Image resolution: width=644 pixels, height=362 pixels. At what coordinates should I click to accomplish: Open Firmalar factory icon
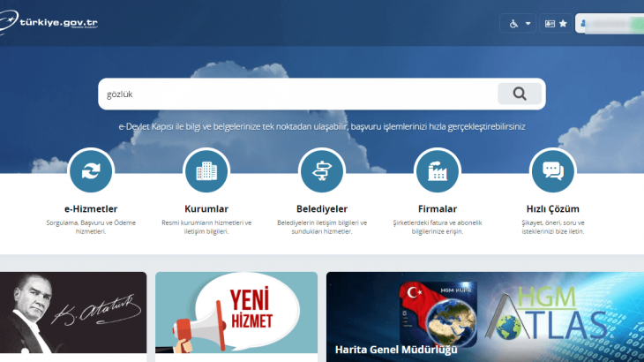click(437, 170)
